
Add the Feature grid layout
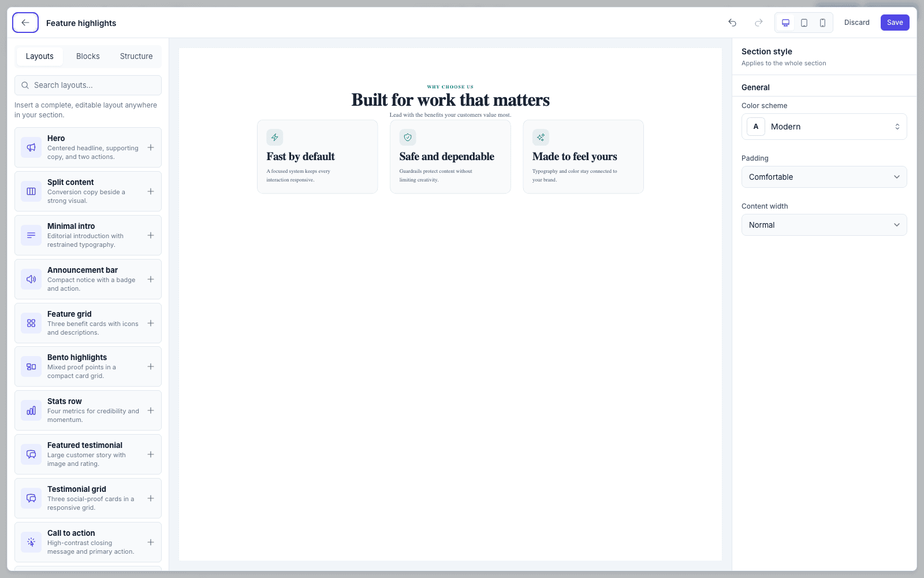tap(151, 323)
